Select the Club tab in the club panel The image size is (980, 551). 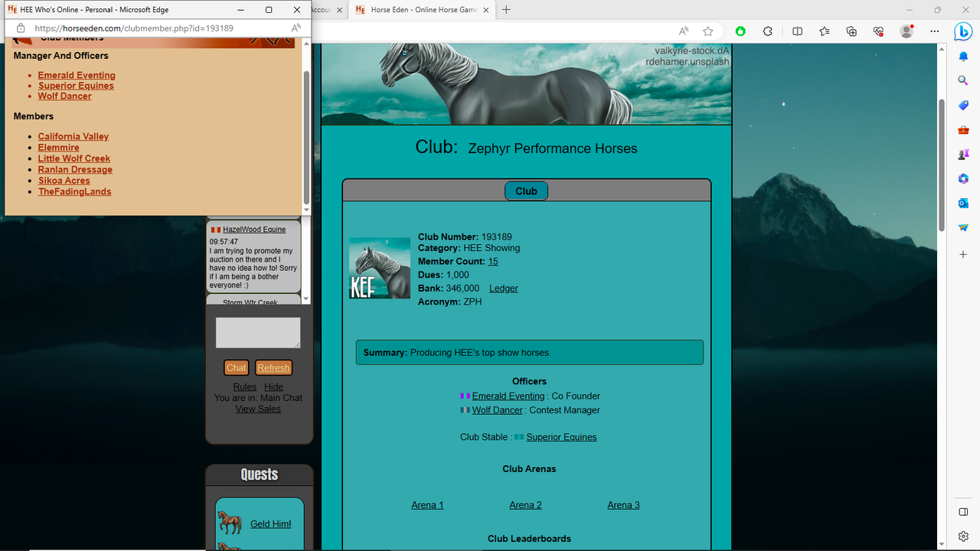point(526,191)
